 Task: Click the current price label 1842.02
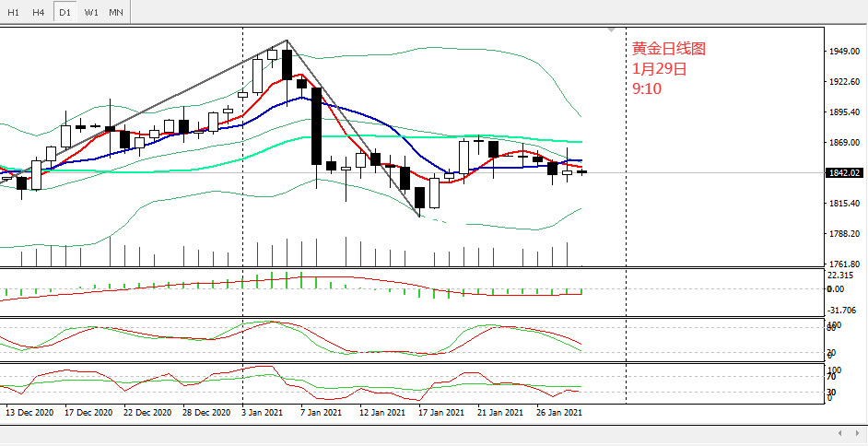coord(844,173)
